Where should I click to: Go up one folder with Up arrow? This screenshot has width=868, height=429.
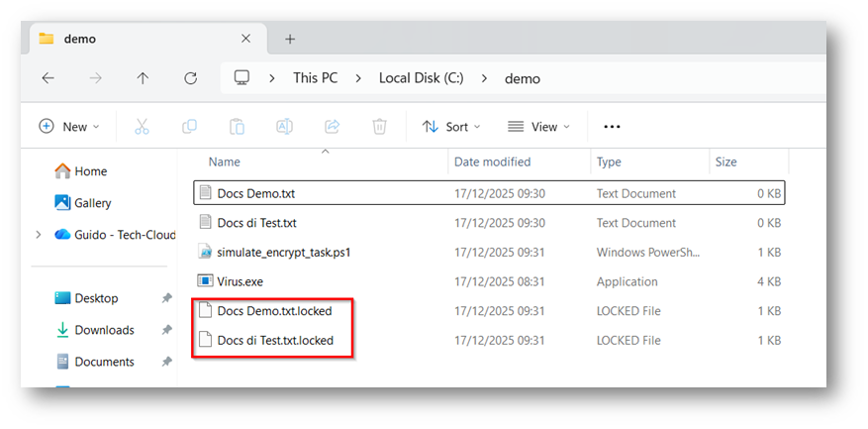143,78
